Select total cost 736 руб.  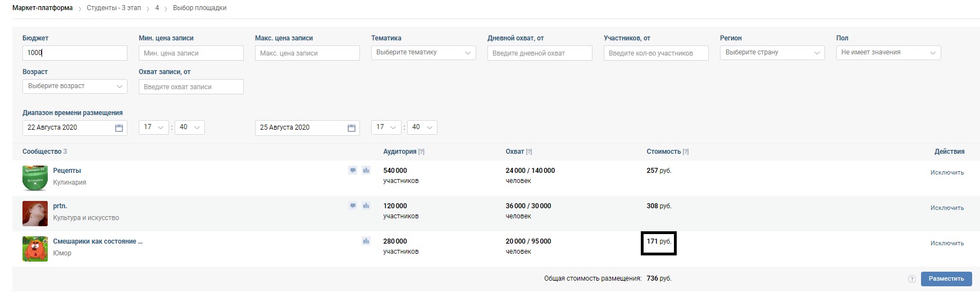(x=659, y=278)
